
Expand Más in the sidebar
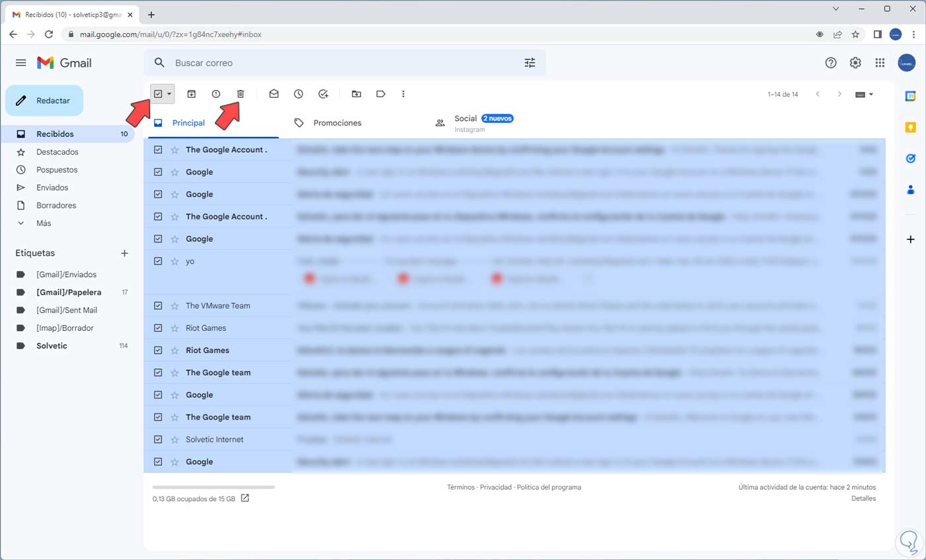pyautogui.click(x=44, y=223)
